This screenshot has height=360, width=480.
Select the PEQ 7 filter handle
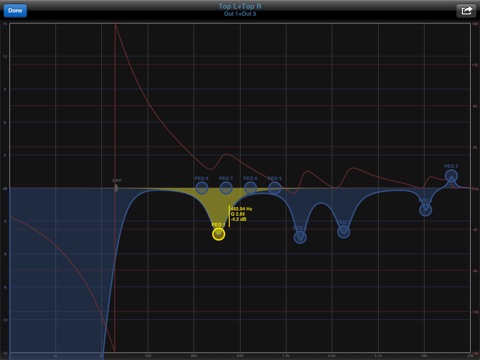click(226, 188)
